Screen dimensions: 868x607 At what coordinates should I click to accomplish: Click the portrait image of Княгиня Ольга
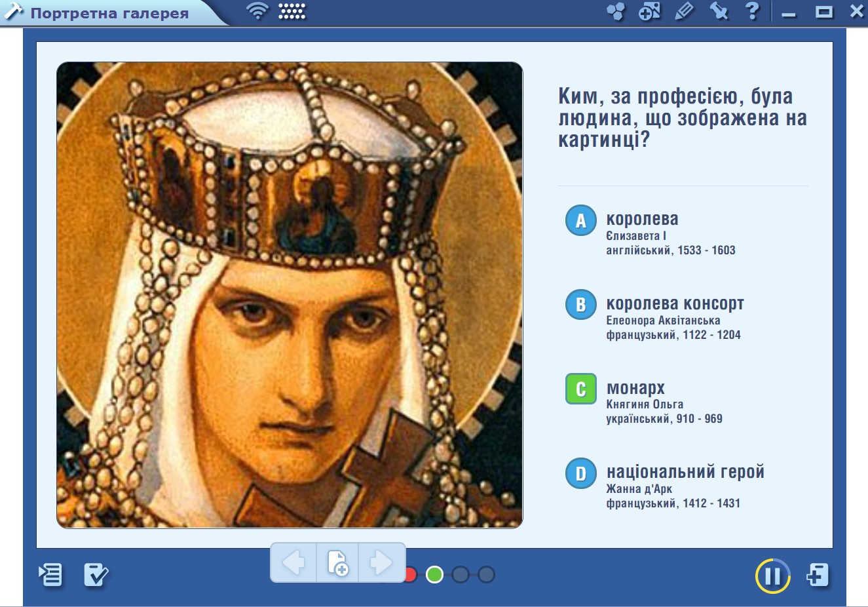[290, 295]
